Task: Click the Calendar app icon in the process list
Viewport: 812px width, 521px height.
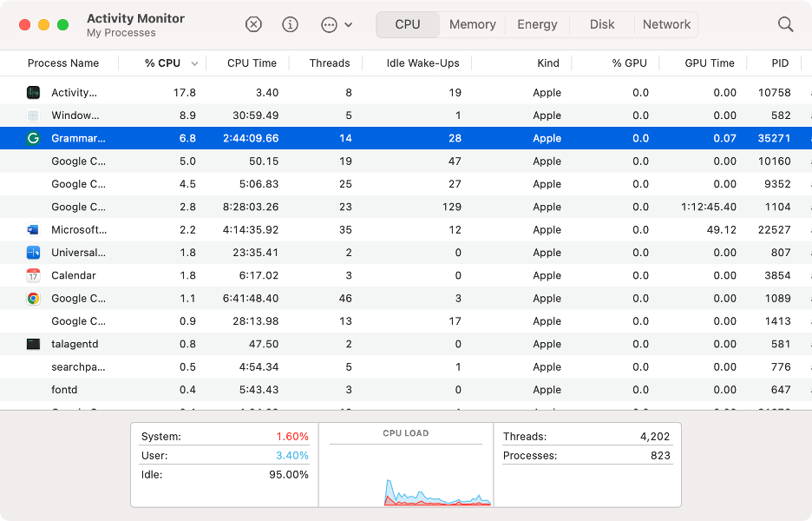Action: 33,275
